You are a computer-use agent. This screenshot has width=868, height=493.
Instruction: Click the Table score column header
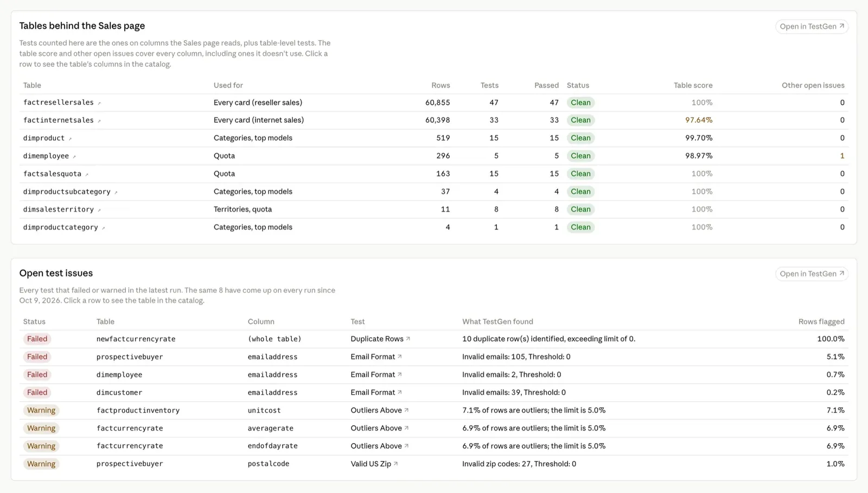(693, 85)
